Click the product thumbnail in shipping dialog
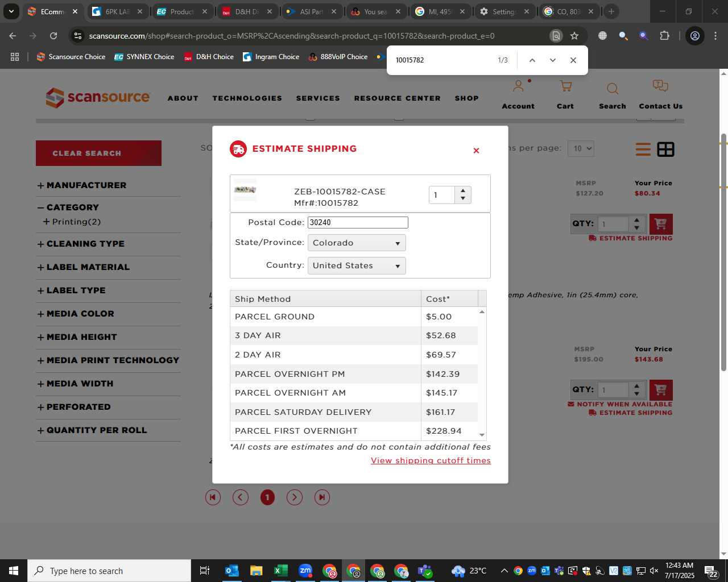Viewport: 728px width, 582px height. click(x=245, y=190)
